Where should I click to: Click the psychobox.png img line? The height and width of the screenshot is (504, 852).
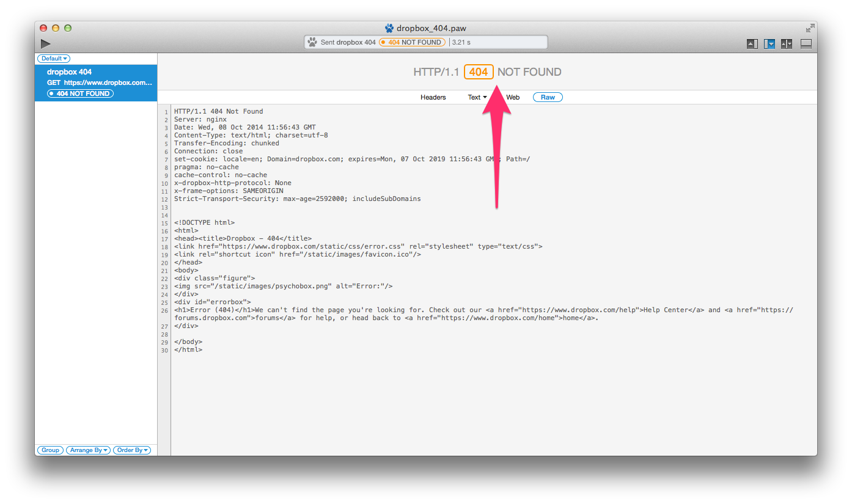pos(284,287)
